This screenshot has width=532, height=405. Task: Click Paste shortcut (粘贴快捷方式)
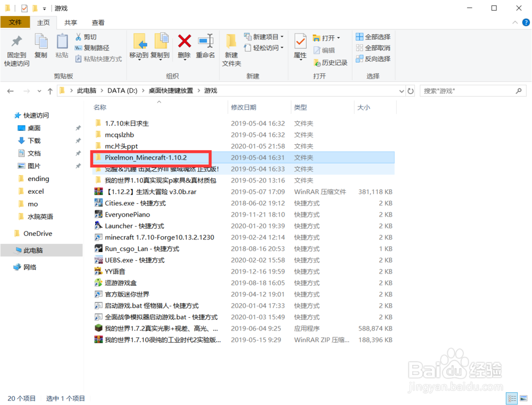click(98, 59)
